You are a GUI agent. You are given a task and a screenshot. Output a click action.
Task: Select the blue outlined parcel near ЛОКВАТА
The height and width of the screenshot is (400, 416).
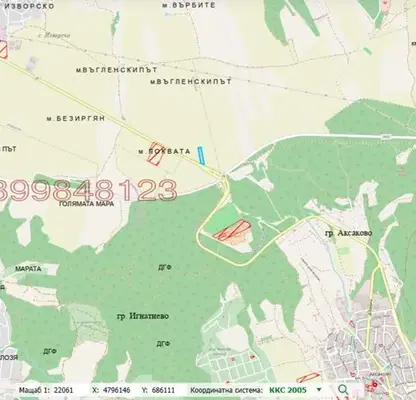201,155
